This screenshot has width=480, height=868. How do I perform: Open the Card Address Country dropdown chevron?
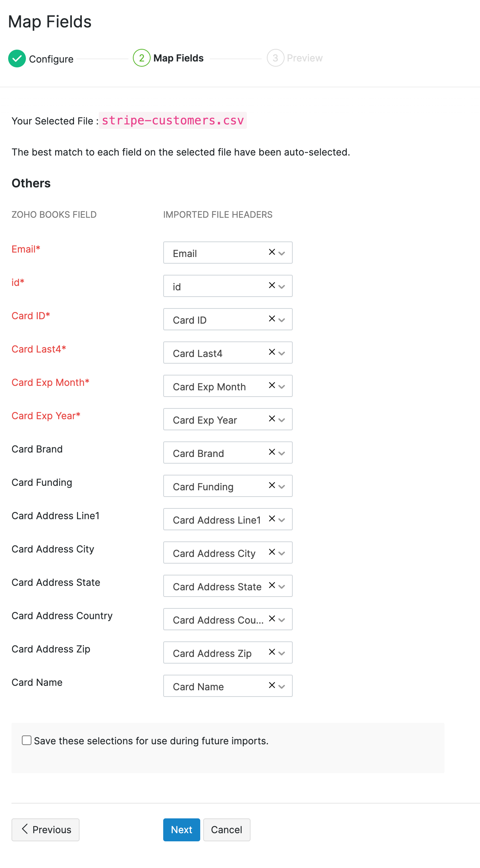(282, 620)
